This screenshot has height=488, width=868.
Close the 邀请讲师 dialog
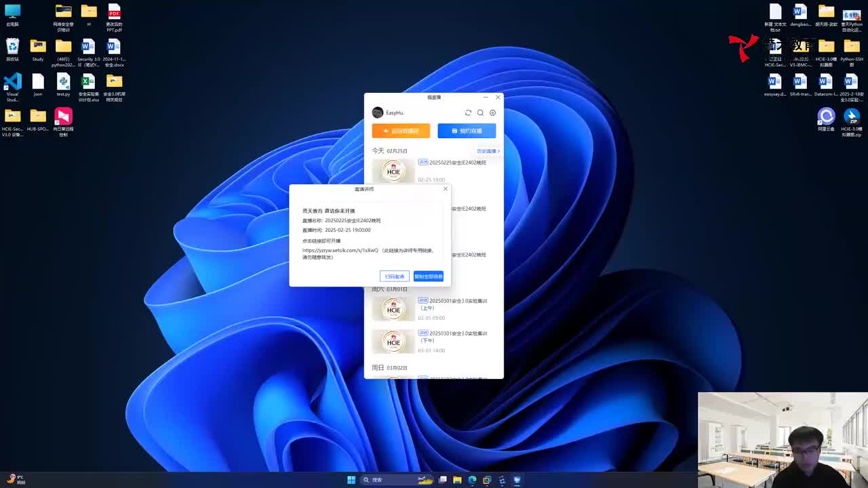point(446,189)
